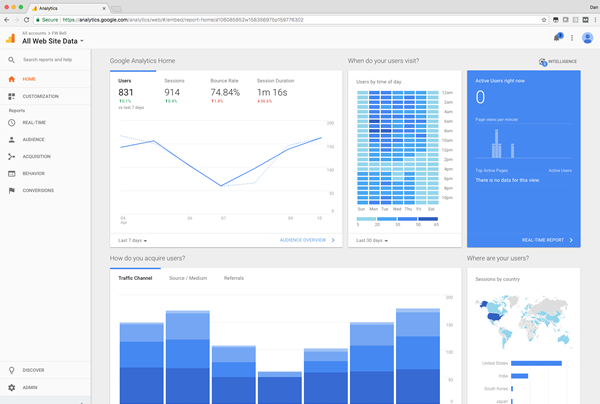The height and width of the screenshot is (404, 600).
Task: Click the 831 users value
Action: 126,93
